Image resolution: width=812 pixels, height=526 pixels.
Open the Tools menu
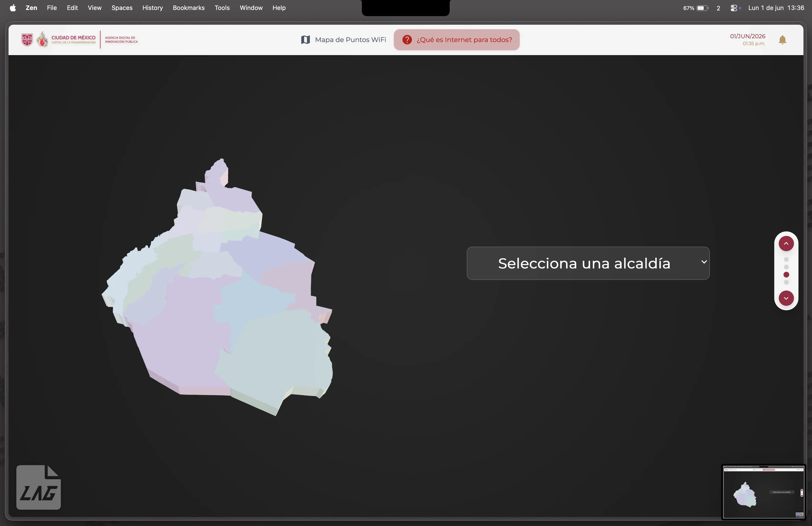point(222,8)
